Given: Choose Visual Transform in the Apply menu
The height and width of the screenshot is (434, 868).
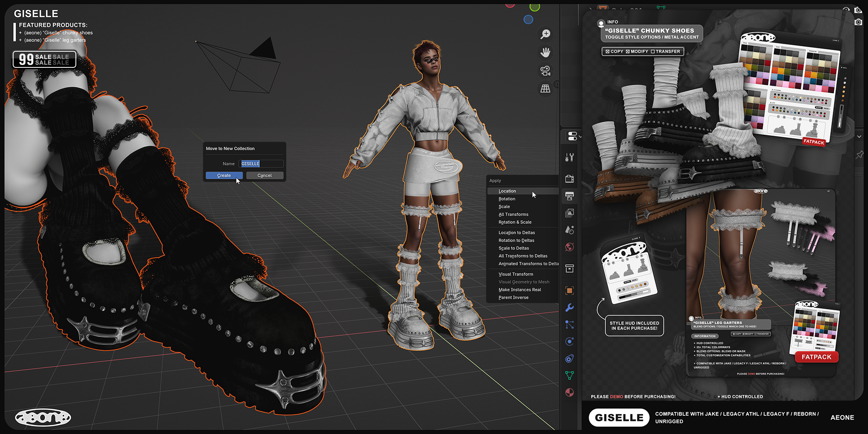Looking at the screenshot, I should [523, 274].
